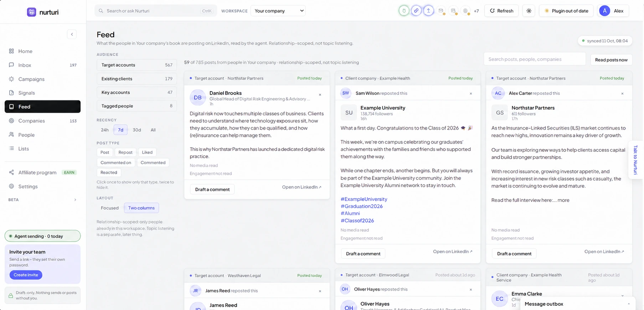Click the nurturi logo icon
Screen dimensions: 644x310
coord(31,12)
